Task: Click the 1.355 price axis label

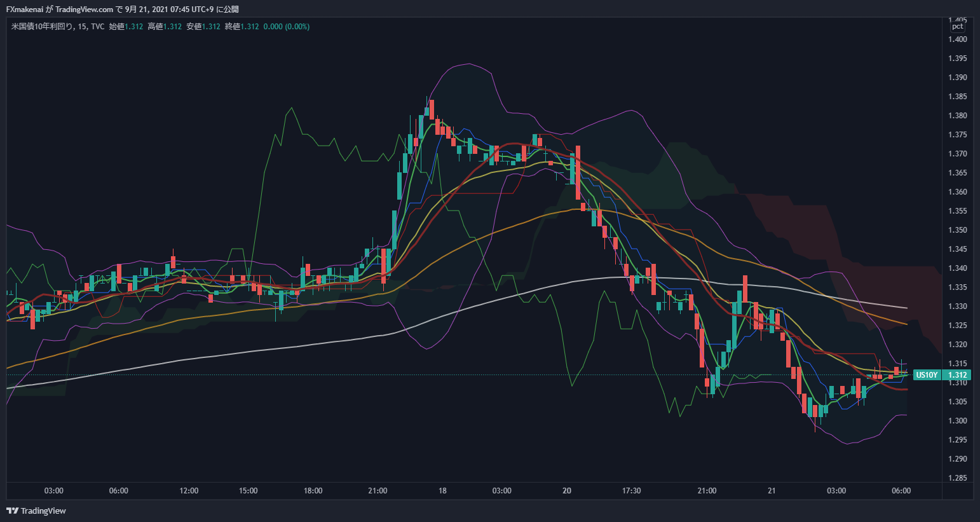Action: [957, 211]
